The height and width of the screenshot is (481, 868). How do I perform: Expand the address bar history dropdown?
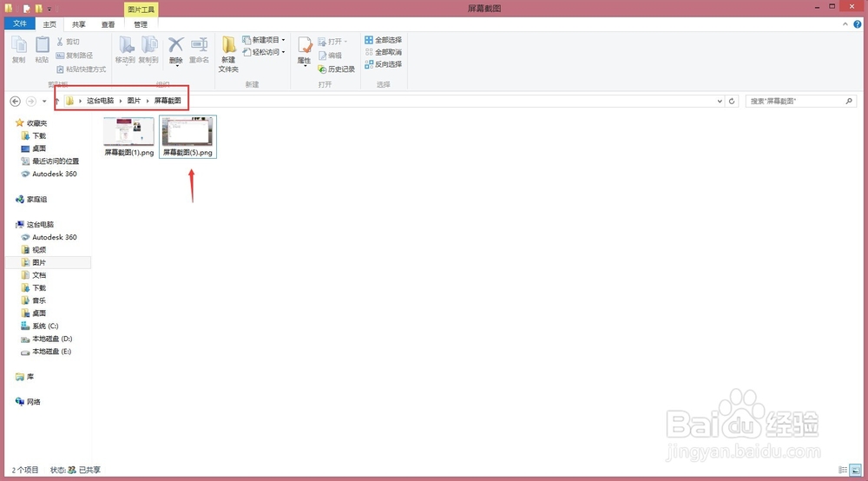(x=720, y=102)
